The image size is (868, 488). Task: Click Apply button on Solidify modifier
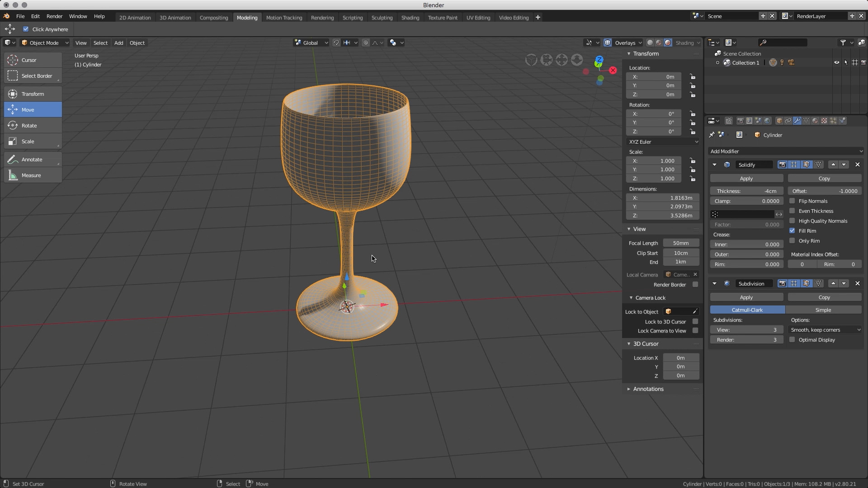(x=746, y=178)
